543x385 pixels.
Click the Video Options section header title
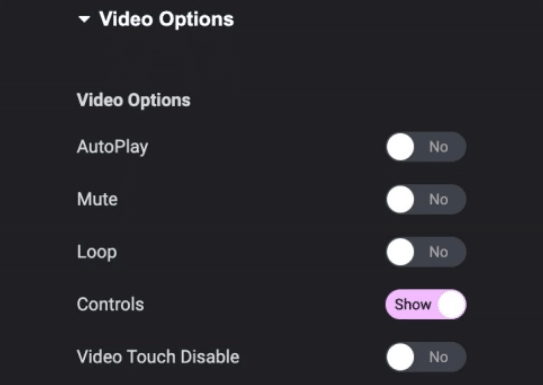tap(167, 19)
